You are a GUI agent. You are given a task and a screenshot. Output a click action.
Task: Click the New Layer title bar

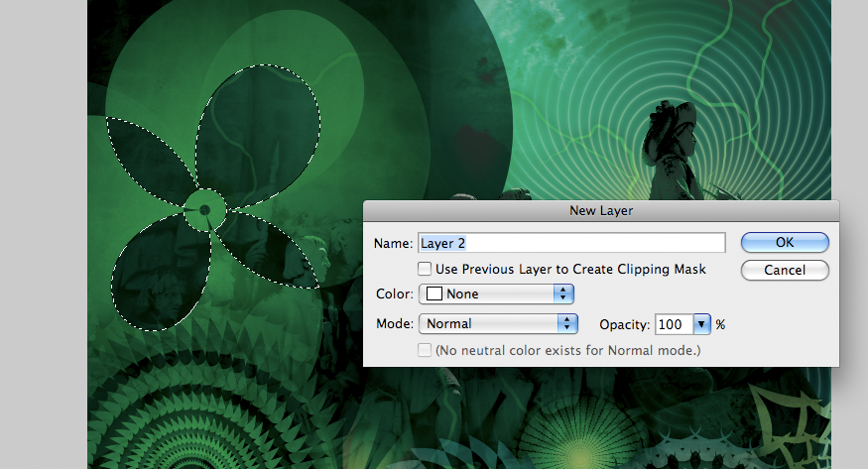601,211
